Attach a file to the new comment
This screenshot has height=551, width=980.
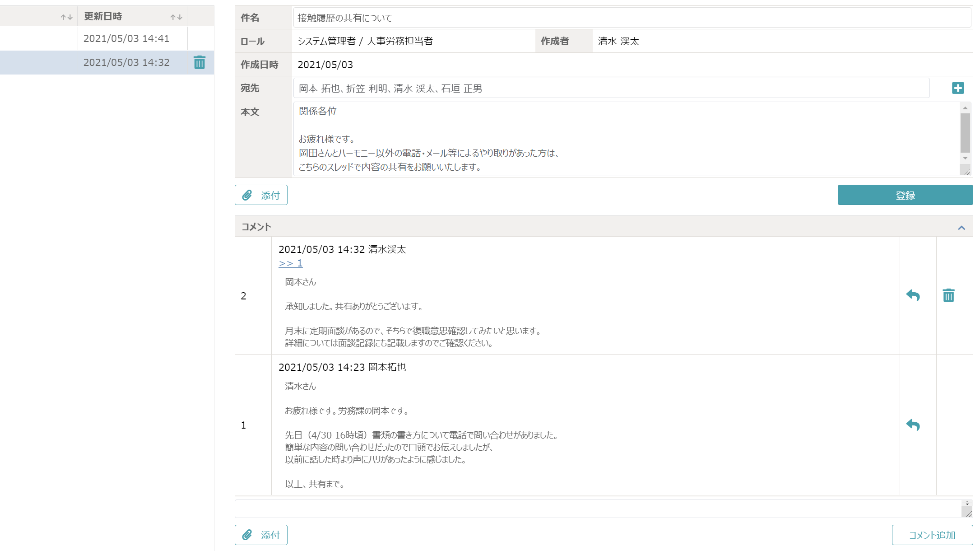pyautogui.click(x=261, y=535)
